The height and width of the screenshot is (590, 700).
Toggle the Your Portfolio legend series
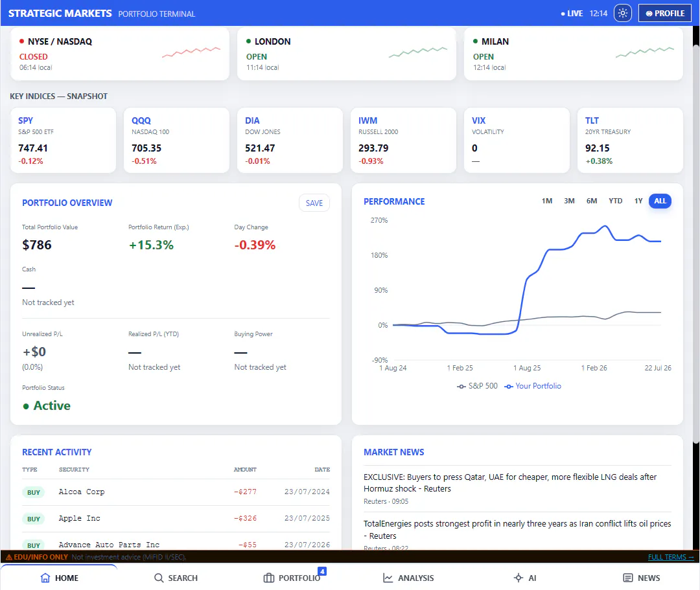pyautogui.click(x=533, y=386)
